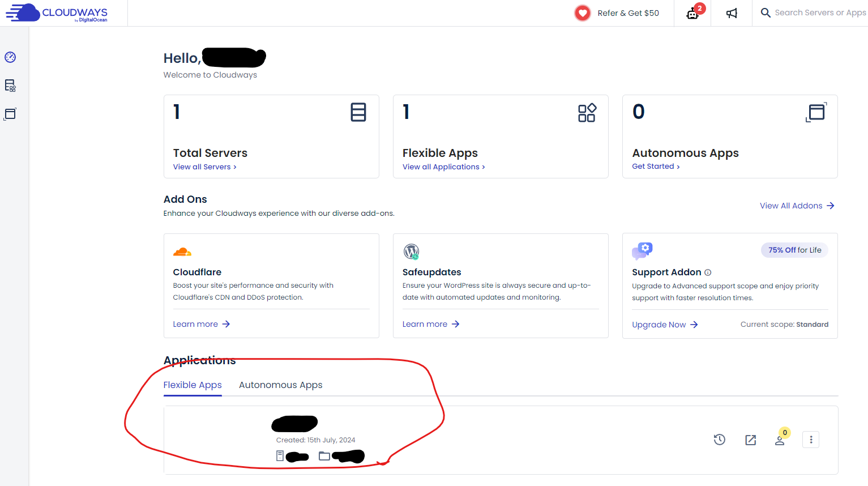Open the dashboard gauge icon in sidebar
The height and width of the screenshot is (486, 868).
click(10, 57)
